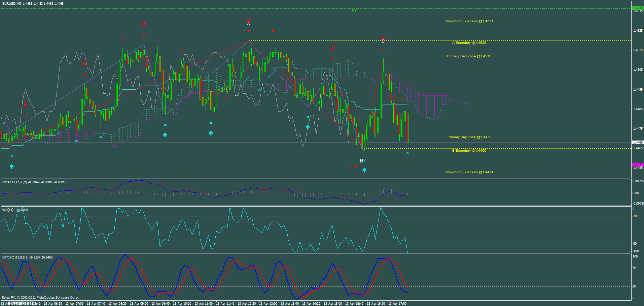Click the cyan buy arrow at point B
This screenshot has width=644, height=306.
coord(364,170)
